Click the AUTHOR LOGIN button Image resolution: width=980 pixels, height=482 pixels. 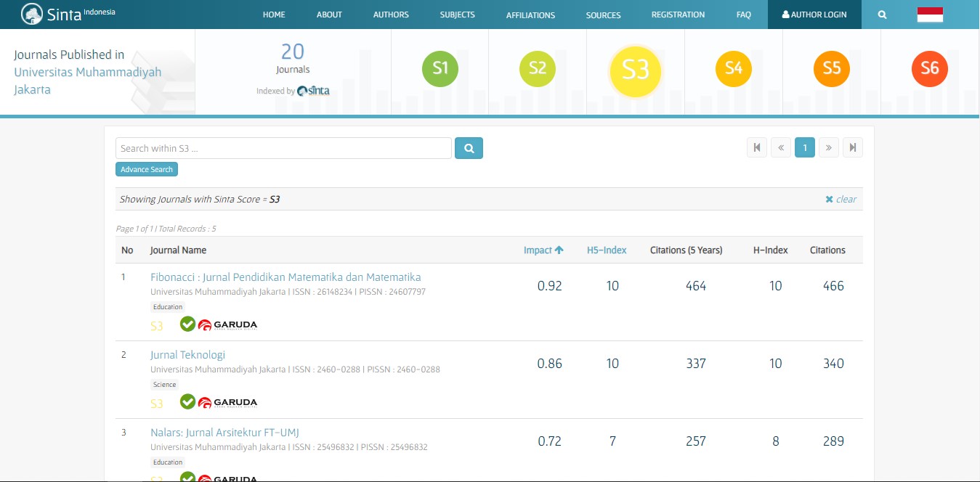[x=814, y=15]
